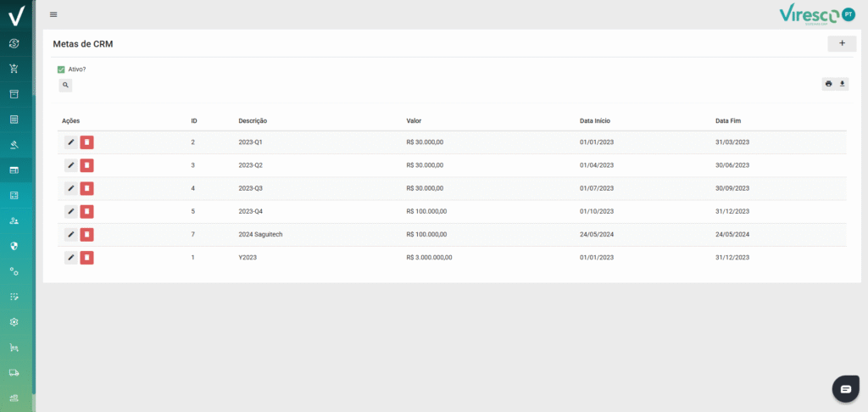Sort by the Descrição column header
The height and width of the screenshot is (412, 868).
click(x=253, y=121)
